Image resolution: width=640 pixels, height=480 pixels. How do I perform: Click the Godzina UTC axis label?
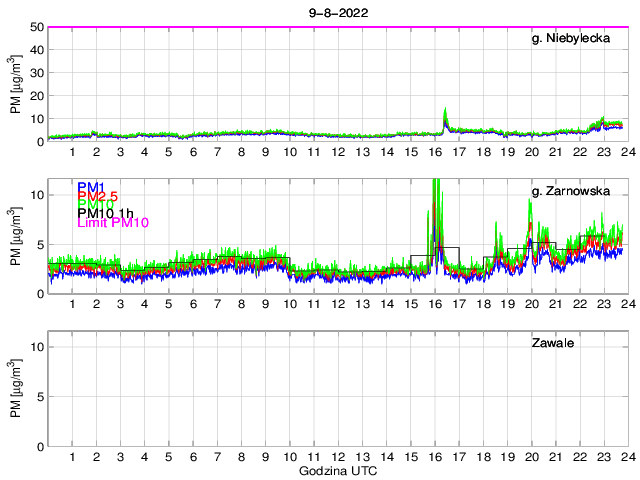(336, 470)
